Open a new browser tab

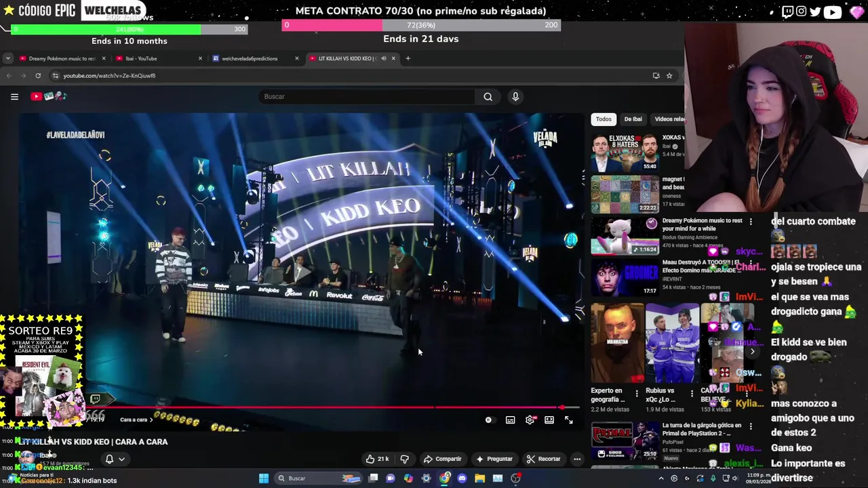pos(408,58)
